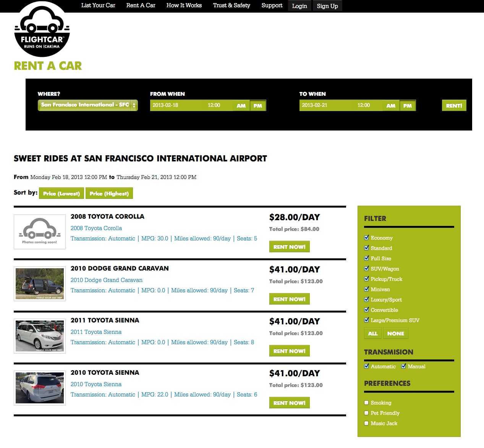Click the 2010 DODGE GRAND CARAVAN listing heading
484x448 pixels.
pyautogui.click(x=120, y=268)
